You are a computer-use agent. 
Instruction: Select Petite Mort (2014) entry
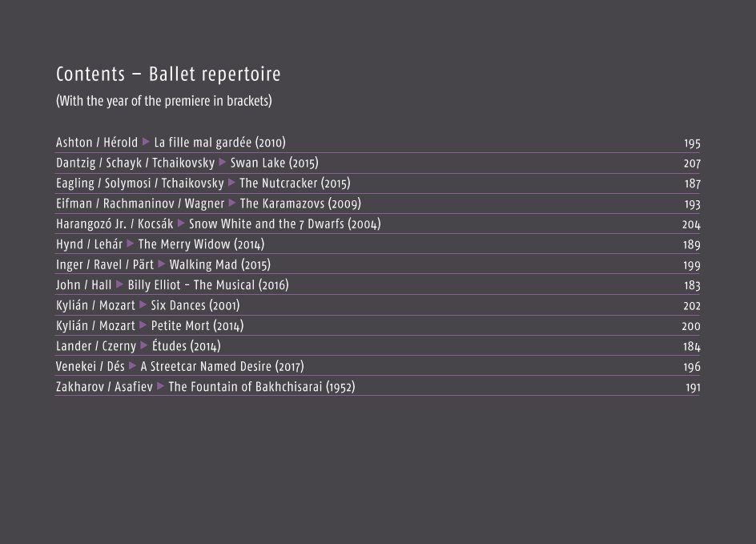pyautogui.click(x=377, y=325)
